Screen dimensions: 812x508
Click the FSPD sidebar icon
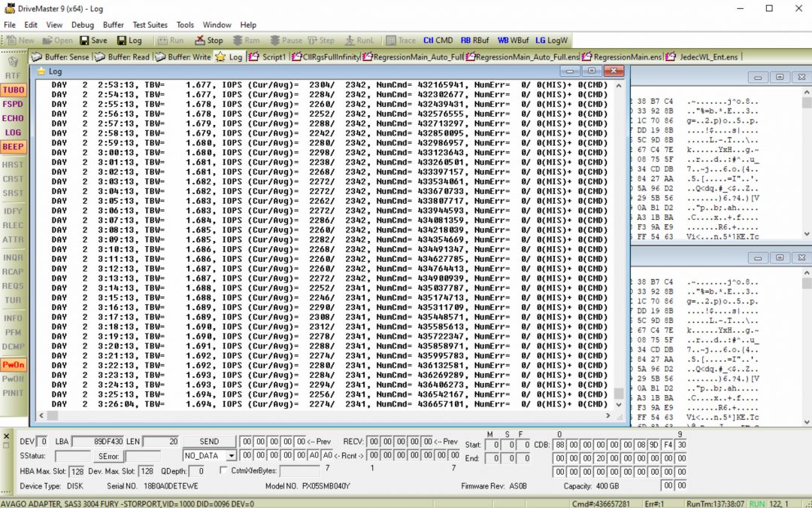pos(13,104)
